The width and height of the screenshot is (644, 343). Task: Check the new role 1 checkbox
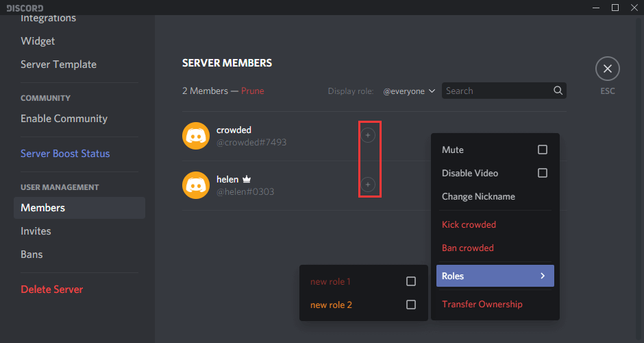[410, 282]
